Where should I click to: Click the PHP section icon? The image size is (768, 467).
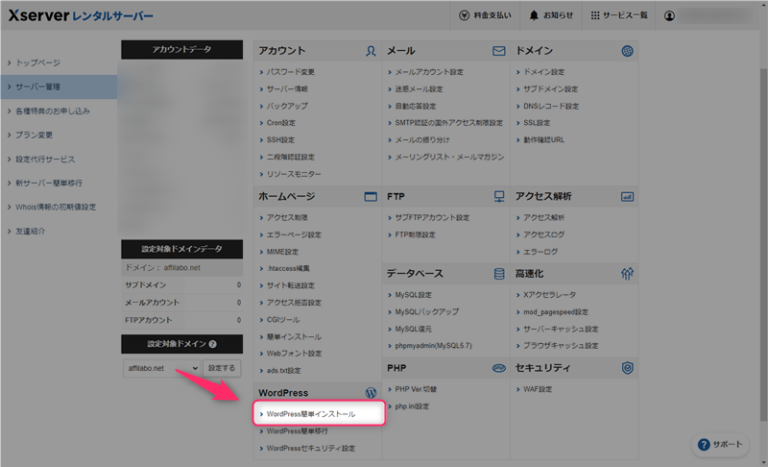tap(498, 368)
